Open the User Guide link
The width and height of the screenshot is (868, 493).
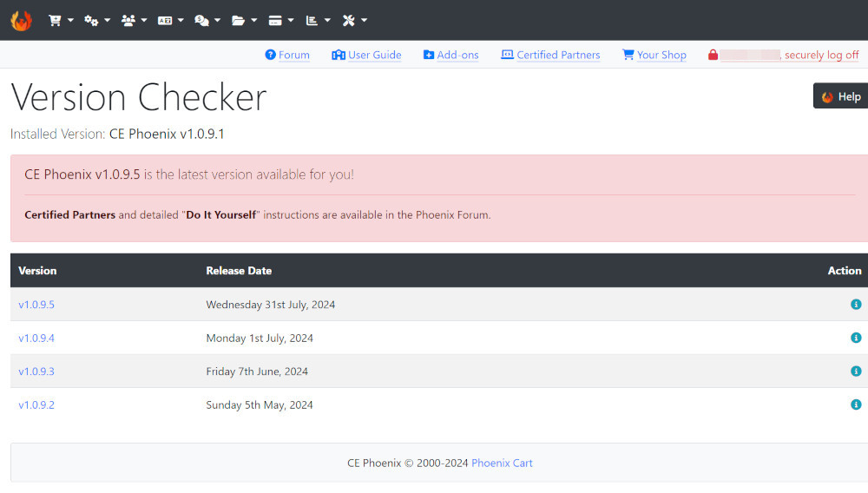coord(366,55)
